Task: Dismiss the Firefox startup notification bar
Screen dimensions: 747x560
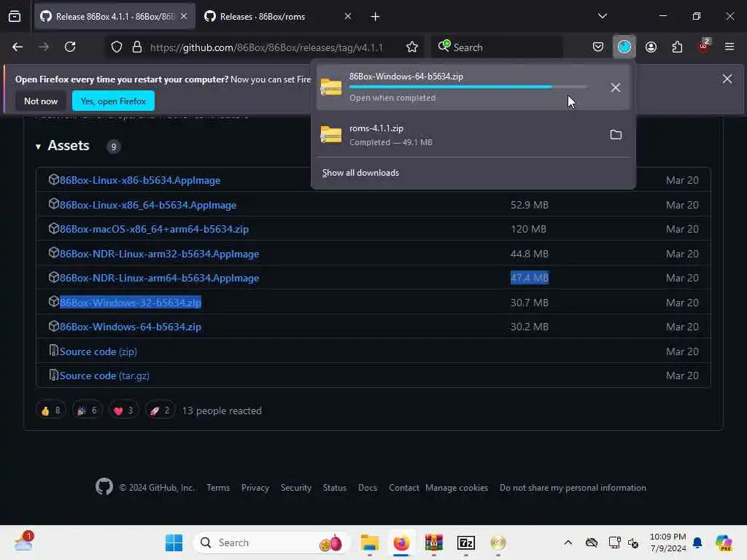Action: coord(727,79)
